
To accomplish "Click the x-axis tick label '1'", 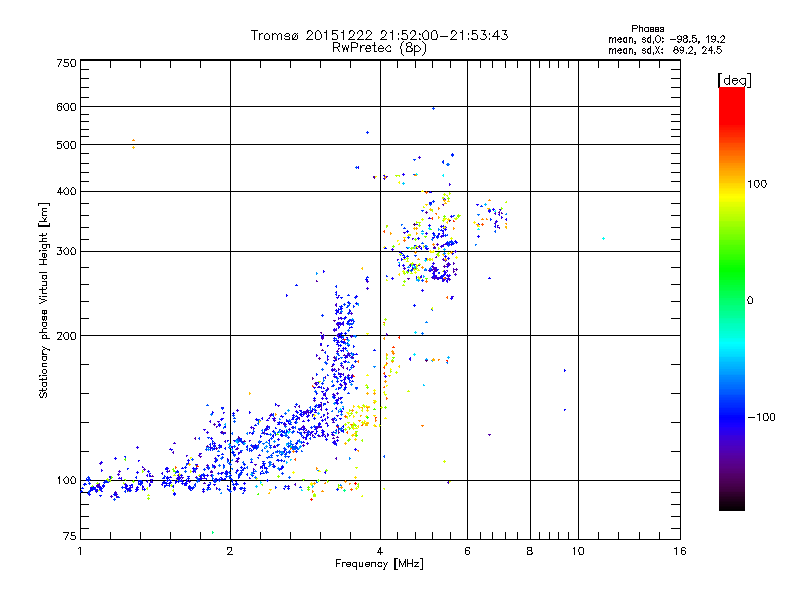I will [80, 551].
